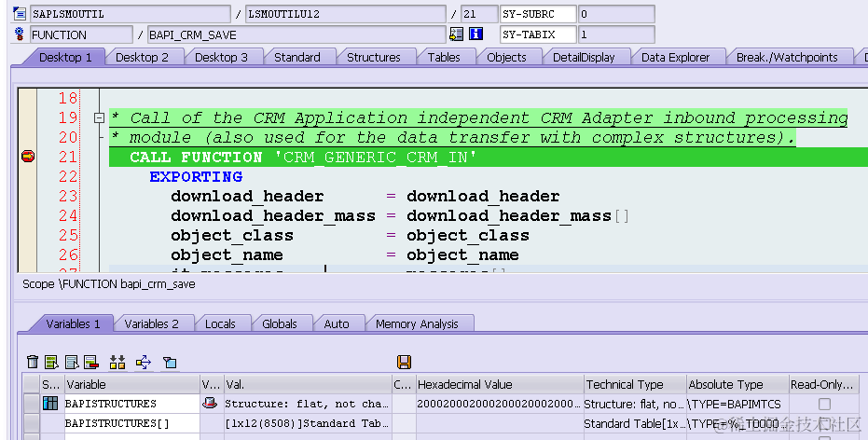The image size is (868, 440).
Task: Switch to the Desktop 2 tab
Action: tap(143, 57)
